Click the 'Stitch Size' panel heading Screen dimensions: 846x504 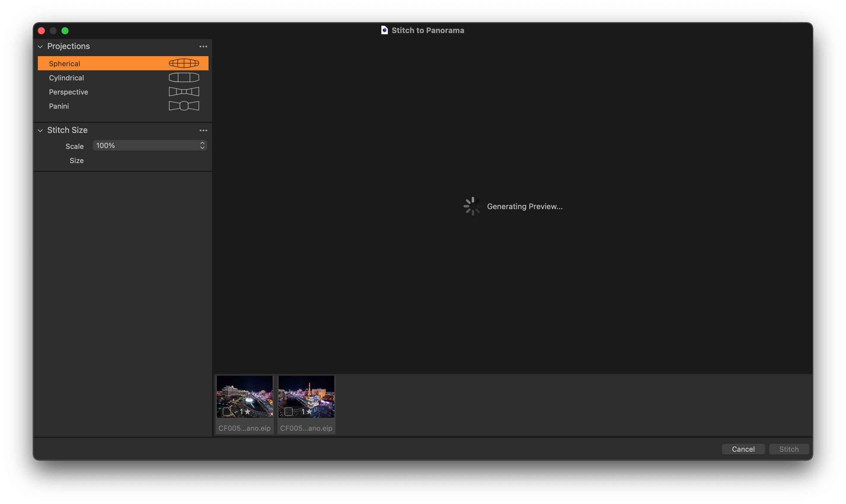tap(67, 130)
